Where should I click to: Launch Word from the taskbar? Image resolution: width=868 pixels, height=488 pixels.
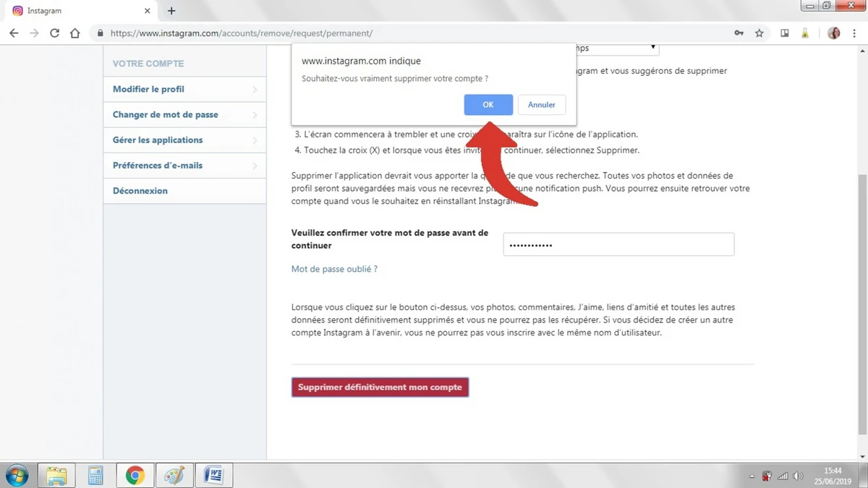pos(213,475)
